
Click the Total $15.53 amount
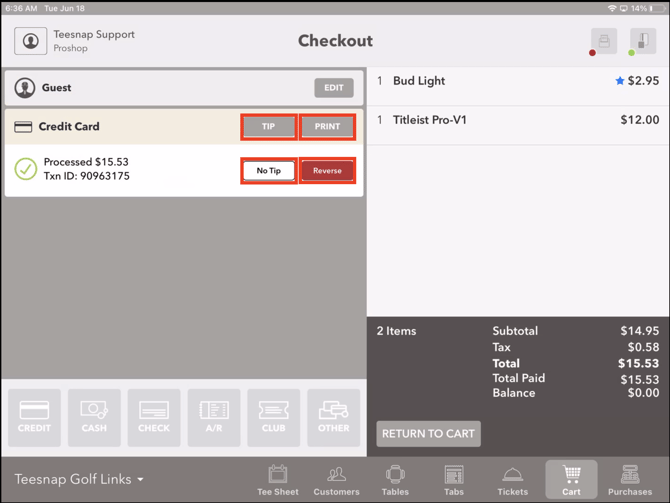tap(638, 363)
